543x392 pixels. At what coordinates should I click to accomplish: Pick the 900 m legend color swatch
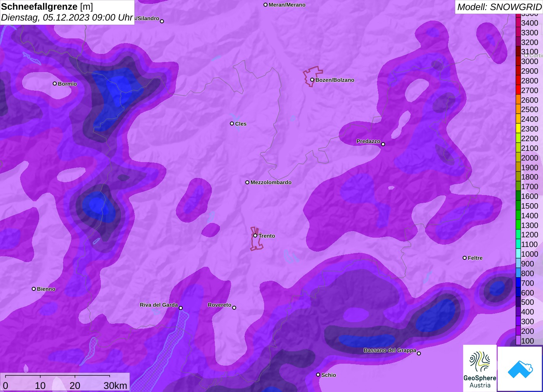coord(518,264)
